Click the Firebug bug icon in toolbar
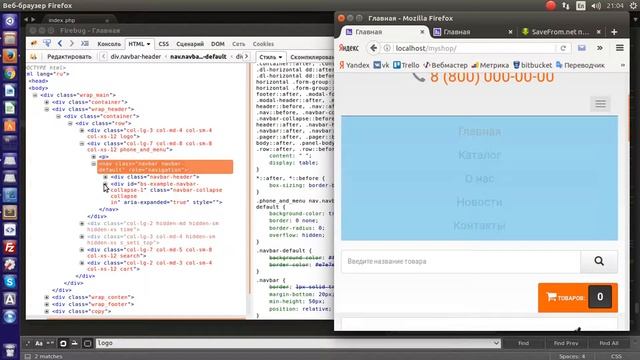Screen dimensions: 640x360 coord(34,43)
